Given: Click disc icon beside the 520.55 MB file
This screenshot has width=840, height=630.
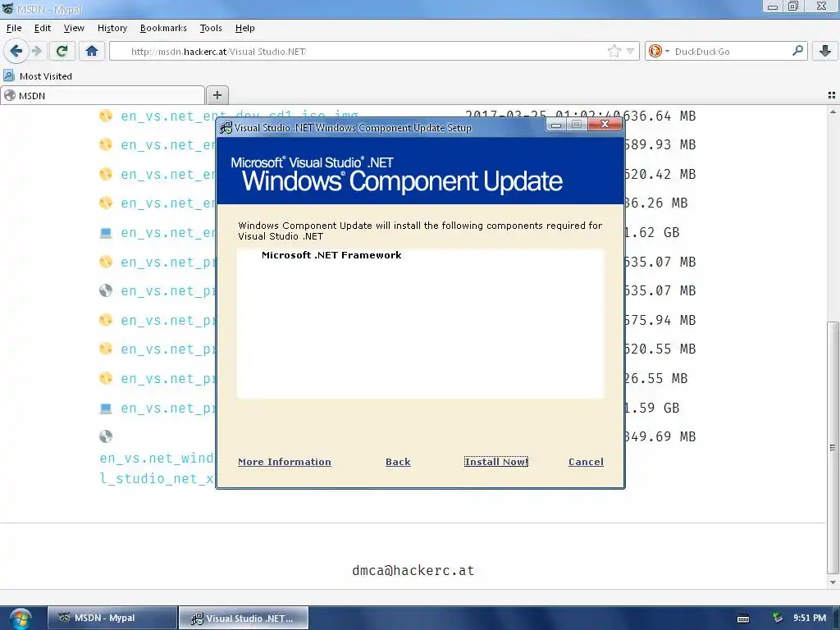Looking at the screenshot, I should (106, 349).
